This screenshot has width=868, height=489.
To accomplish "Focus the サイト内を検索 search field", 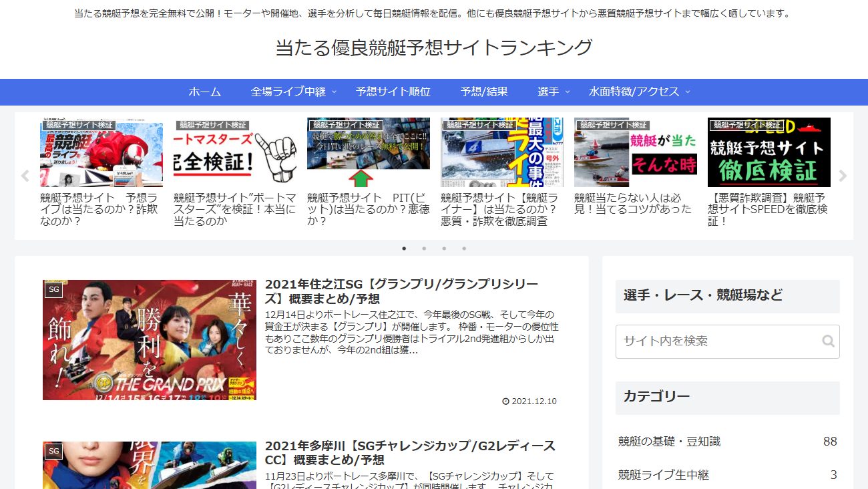I will 727,341.
